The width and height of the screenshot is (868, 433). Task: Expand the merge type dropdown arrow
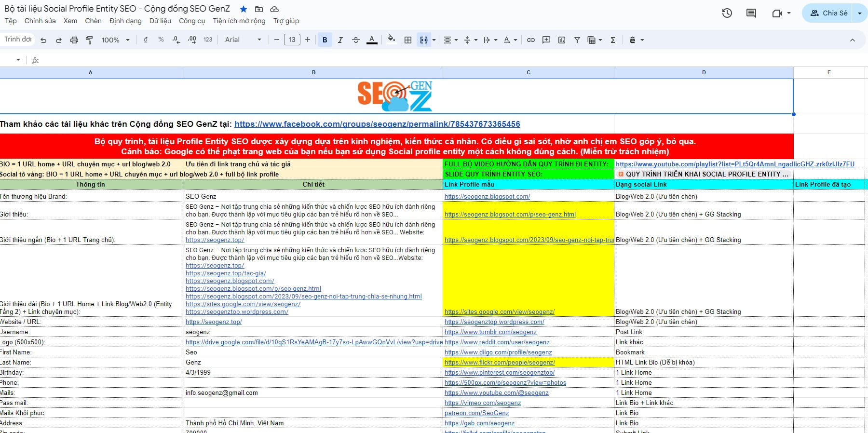point(434,40)
